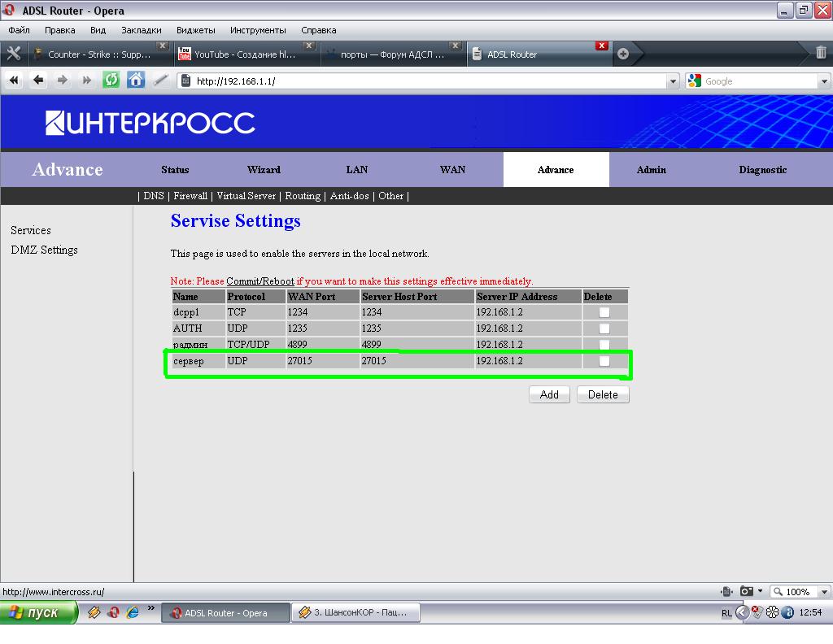Open a new tab with plus icon
This screenshot has width=833, height=644.
pyautogui.click(x=622, y=54)
